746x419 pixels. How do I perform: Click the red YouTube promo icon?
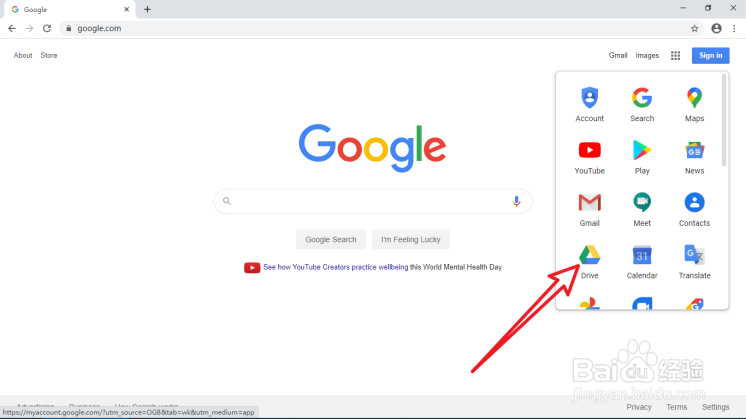(252, 267)
